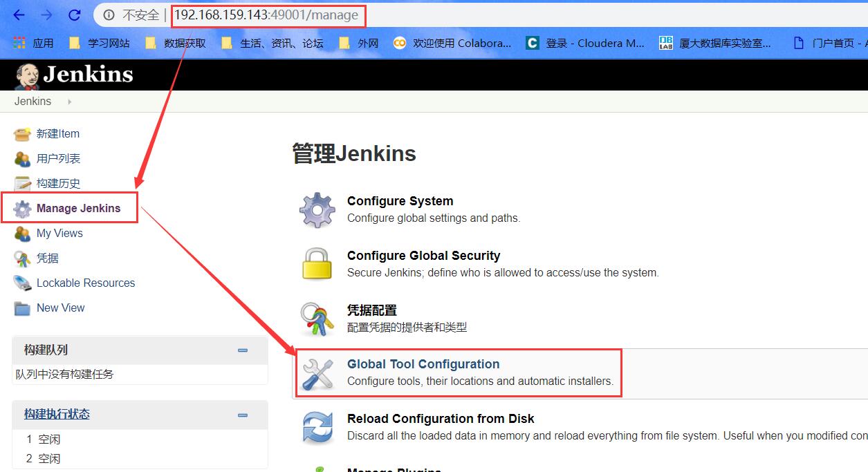Click the 队列中没有构建任务 text
Viewport: 868px width, 472px height.
coord(65,375)
